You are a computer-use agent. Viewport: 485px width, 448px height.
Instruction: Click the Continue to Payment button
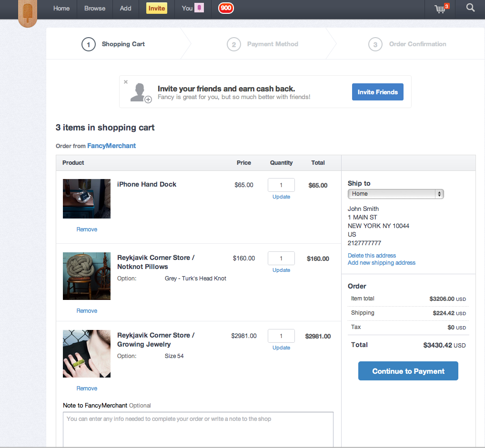408,371
